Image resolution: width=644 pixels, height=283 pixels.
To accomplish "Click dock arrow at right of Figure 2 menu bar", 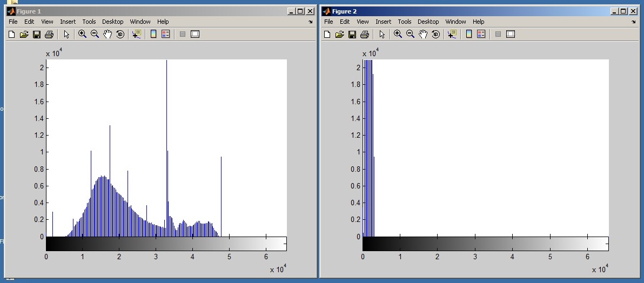I will [x=633, y=22].
